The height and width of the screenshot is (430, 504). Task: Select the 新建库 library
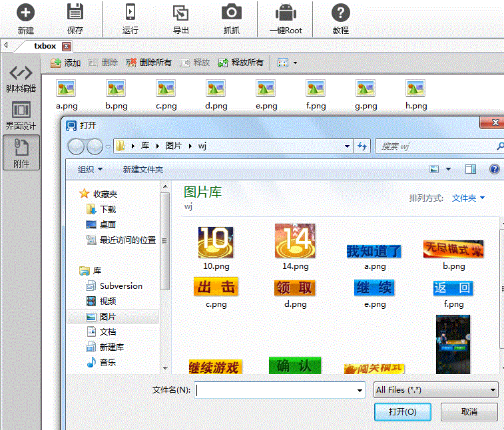[105, 347]
